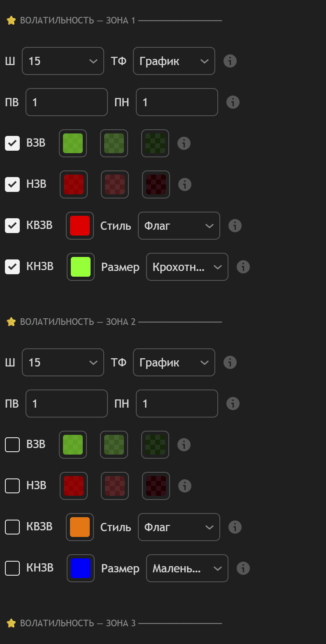This screenshot has width=326, height=644.
Task: Open Стиль Флаг dropdown in Zone 2
Action: 179,527
